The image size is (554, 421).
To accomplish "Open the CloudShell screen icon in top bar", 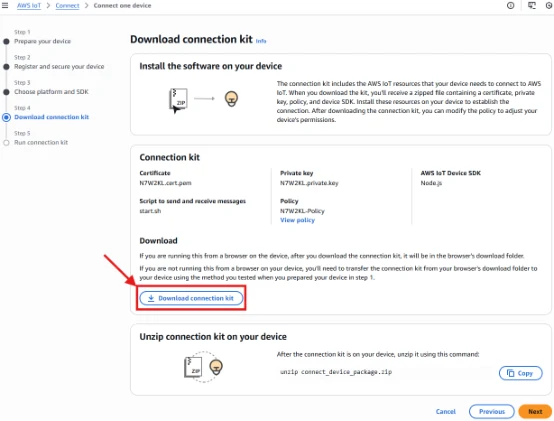I will click(x=531, y=5).
